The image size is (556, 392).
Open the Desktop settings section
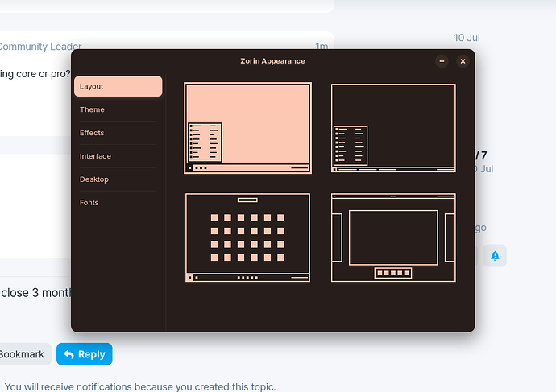coord(118,179)
